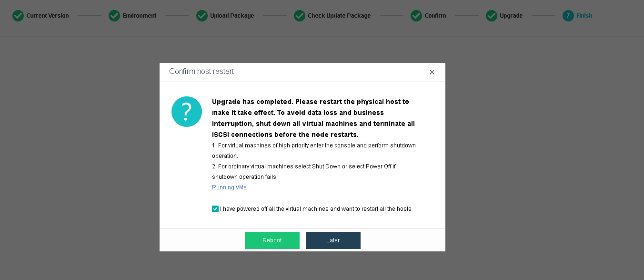Jump to the Environment step label
This screenshot has width=644, height=280.
[x=140, y=16]
